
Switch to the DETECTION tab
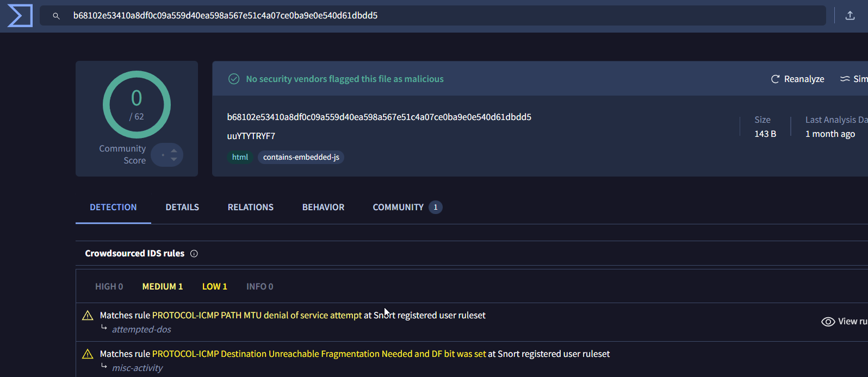click(113, 208)
